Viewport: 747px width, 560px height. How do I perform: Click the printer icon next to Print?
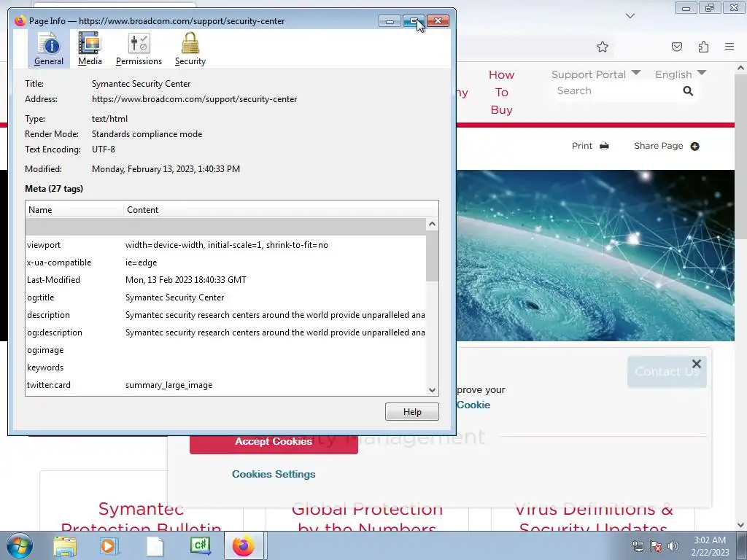604,146
